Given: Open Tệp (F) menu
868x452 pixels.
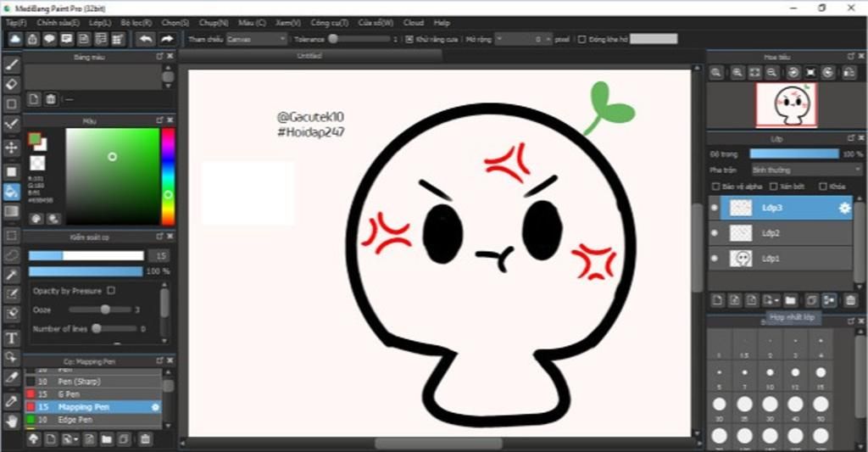Looking at the screenshot, I should tap(16, 23).
